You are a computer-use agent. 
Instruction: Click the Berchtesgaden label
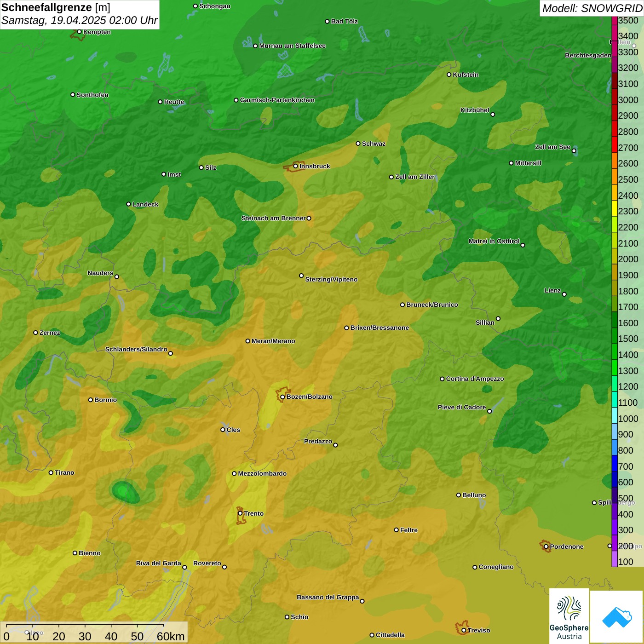[588, 55]
